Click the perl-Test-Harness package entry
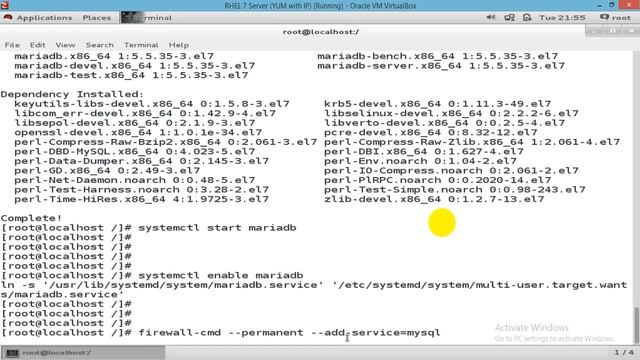This screenshot has width=640, height=360. (142, 190)
